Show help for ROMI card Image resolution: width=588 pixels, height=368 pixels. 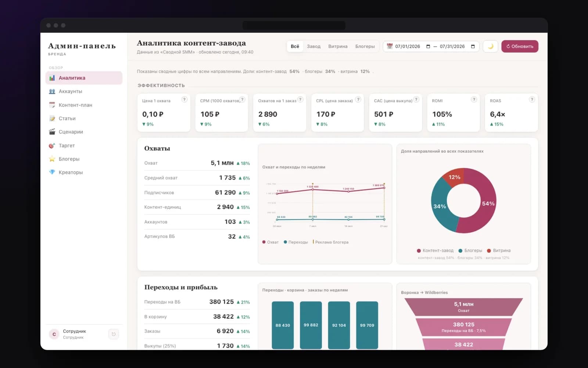click(474, 99)
